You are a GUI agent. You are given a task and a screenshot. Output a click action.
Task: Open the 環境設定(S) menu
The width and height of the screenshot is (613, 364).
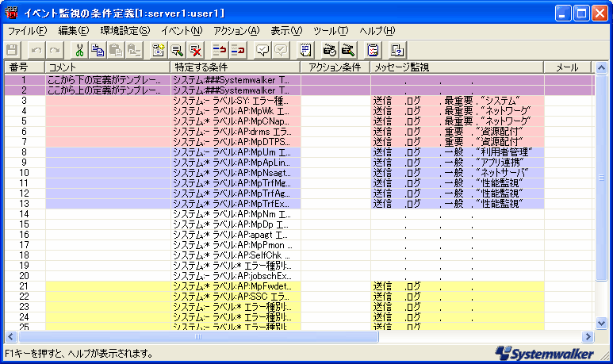[125, 30]
